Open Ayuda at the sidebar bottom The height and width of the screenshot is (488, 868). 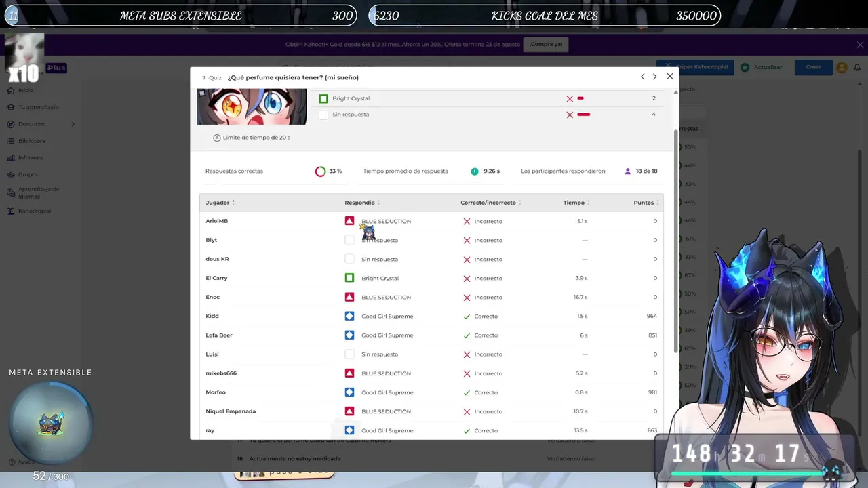tap(22, 462)
